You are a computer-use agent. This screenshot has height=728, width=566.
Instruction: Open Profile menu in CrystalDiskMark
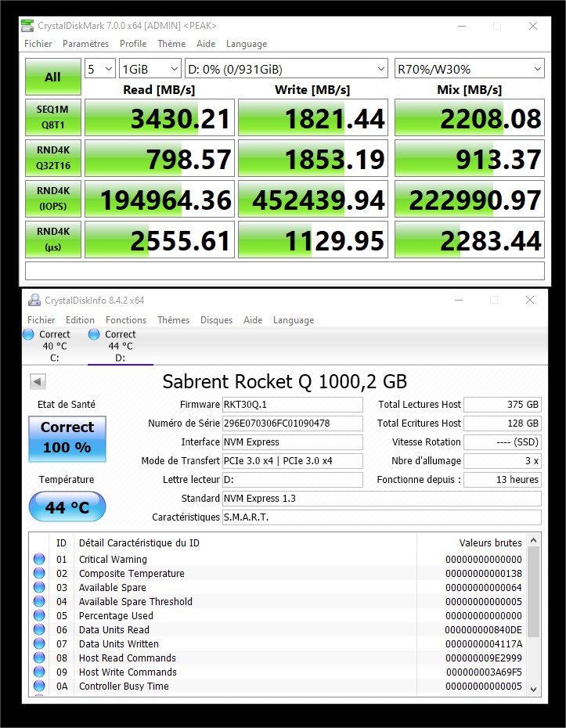[x=133, y=44]
